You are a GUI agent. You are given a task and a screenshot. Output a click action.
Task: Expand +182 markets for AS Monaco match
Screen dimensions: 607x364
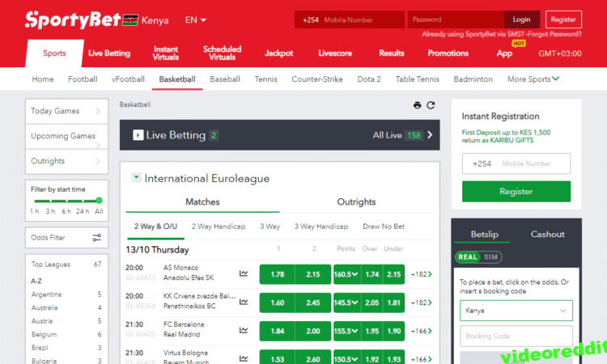point(421,274)
